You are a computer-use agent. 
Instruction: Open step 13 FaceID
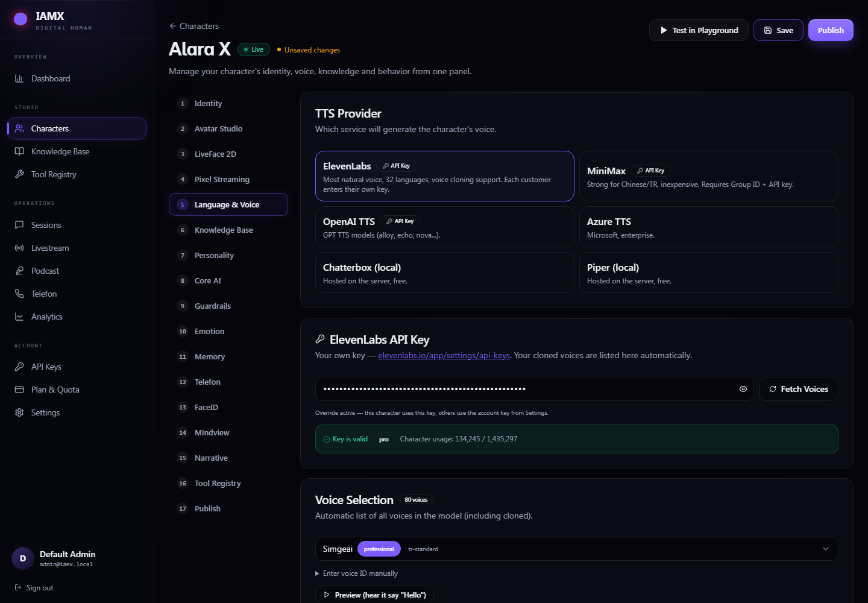pos(228,407)
